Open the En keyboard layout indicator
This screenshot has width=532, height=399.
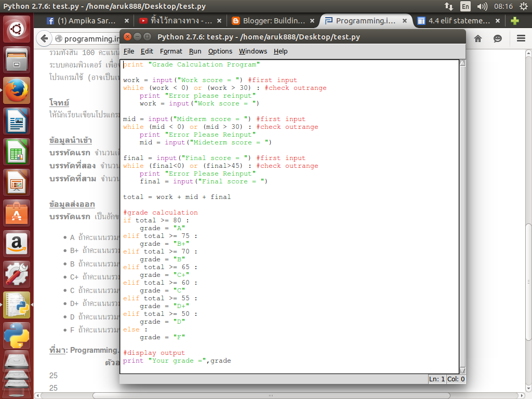click(466, 7)
